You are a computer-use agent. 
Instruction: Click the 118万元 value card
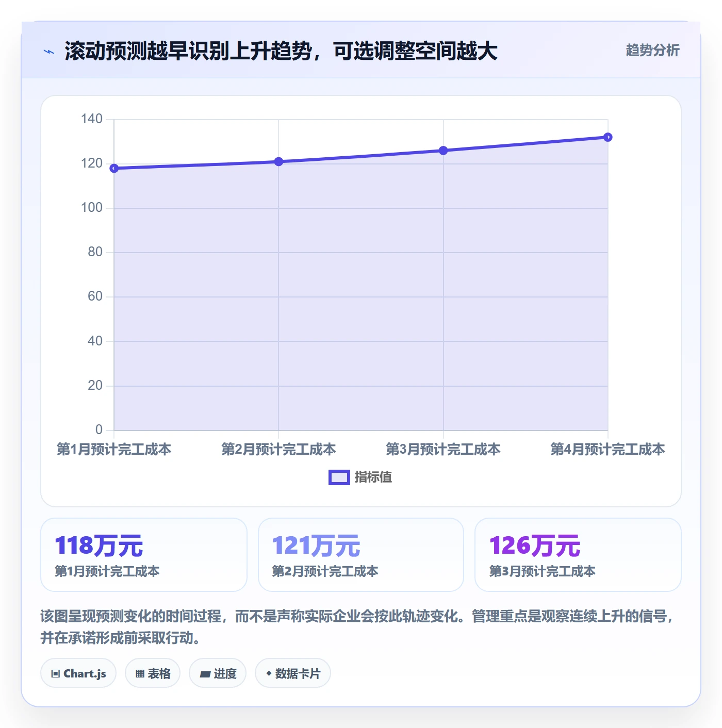click(144, 555)
